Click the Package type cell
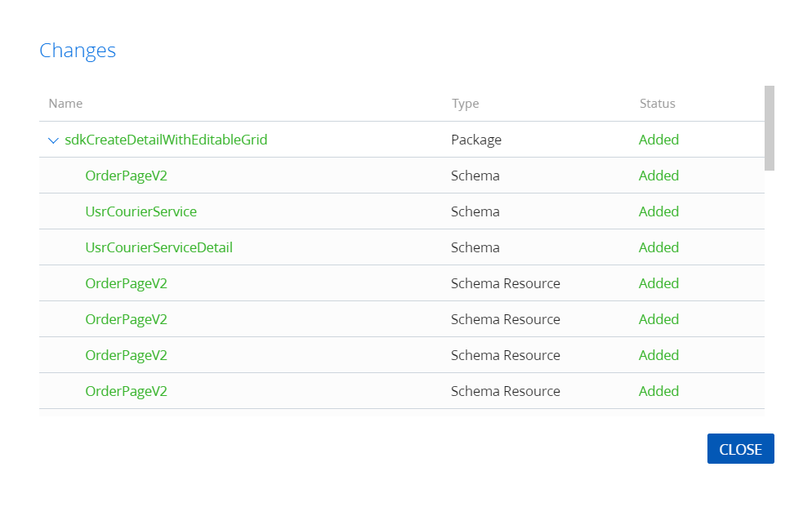Image resolution: width=812 pixels, height=507 pixels. point(475,140)
